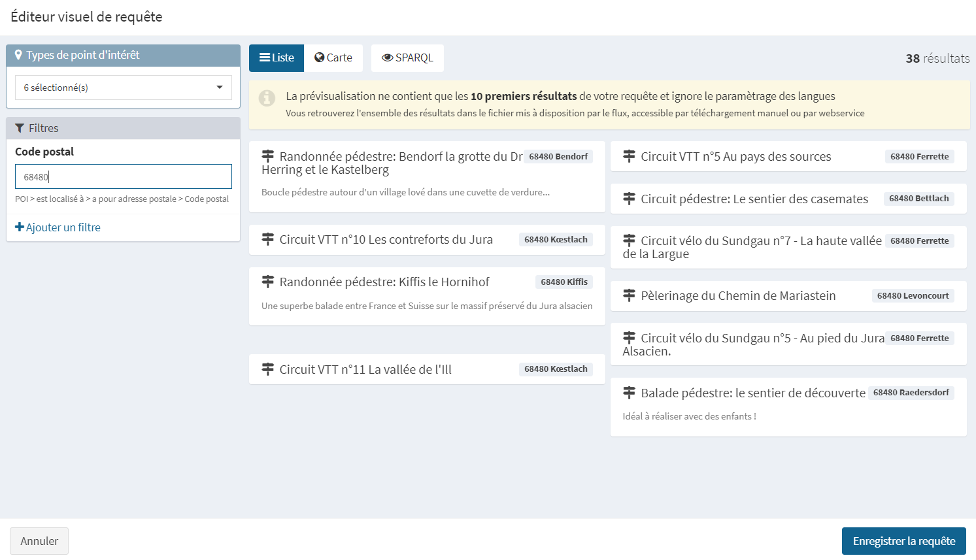Image resolution: width=976 pixels, height=560 pixels.
Task: Click signpost icon of Pèlerinage du Chemin
Action: click(x=629, y=296)
